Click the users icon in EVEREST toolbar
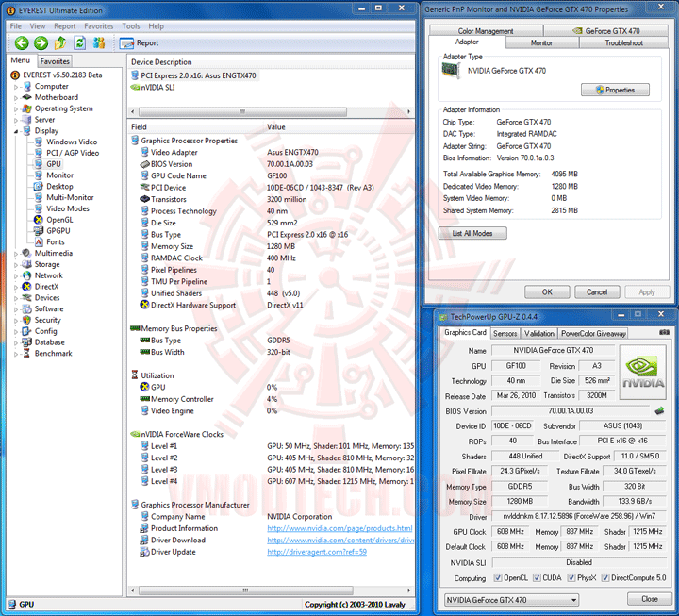 tap(99, 42)
